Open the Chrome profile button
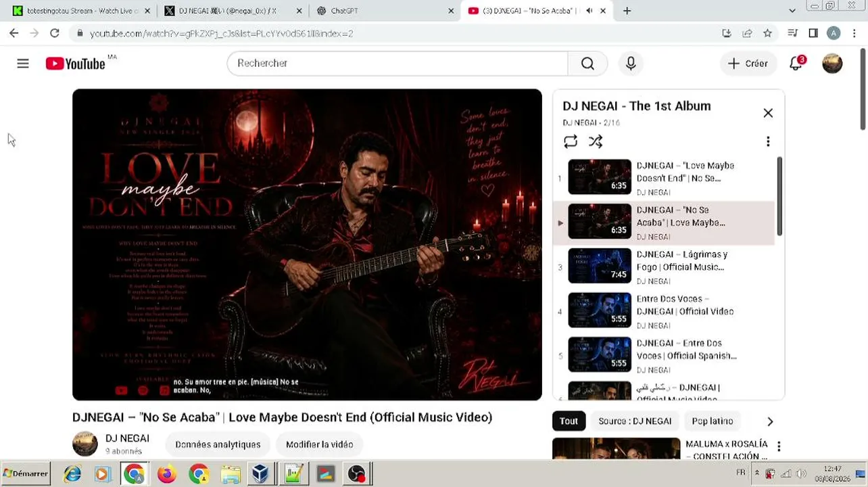The height and width of the screenshot is (487, 868). 834,33
